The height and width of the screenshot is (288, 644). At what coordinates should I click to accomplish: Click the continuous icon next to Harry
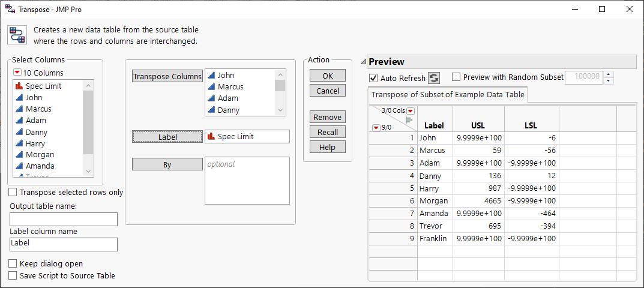[x=18, y=144]
